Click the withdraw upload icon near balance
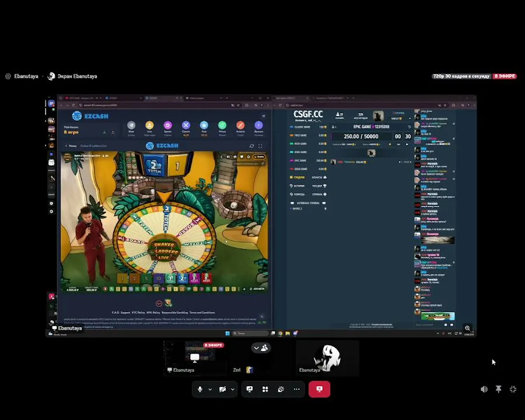This screenshot has width=525, height=420. tap(113, 132)
